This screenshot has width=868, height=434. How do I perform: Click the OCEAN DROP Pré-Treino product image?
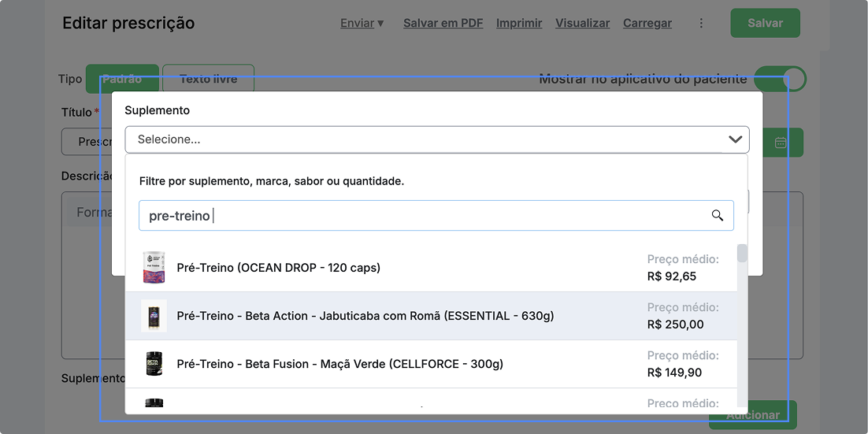click(154, 268)
